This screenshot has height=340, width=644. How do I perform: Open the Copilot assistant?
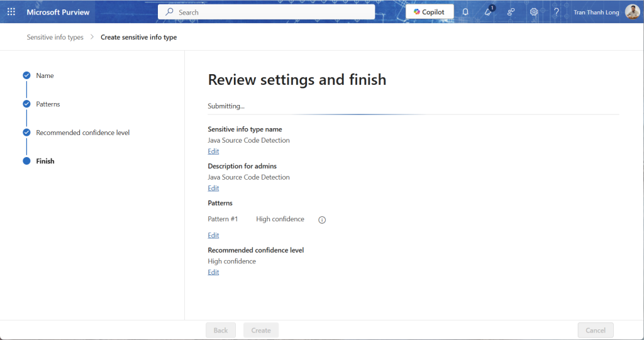[430, 12]
